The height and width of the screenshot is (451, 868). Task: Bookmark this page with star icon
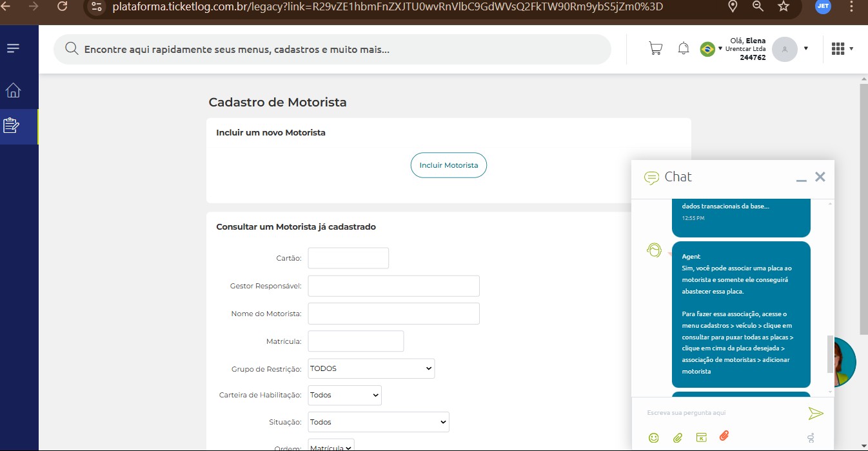pyautogui.click(x=784, y=6)
